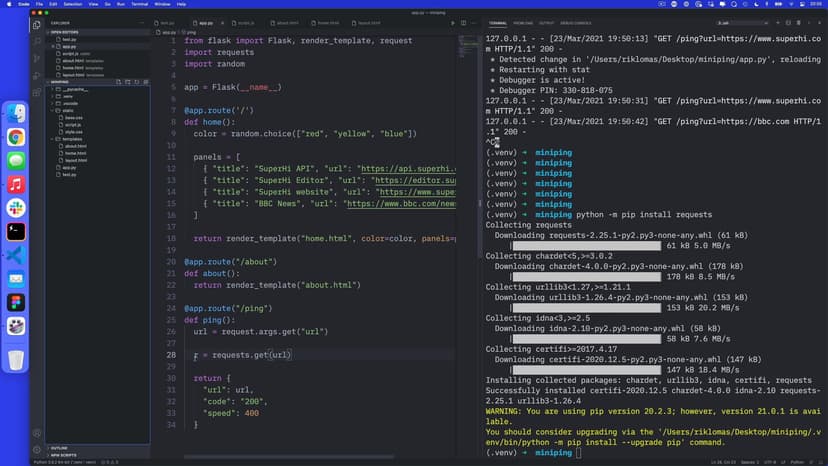Click the Run Python file play icon
The width and height of the screenshot is (828, 466).
tap(452, 22)
